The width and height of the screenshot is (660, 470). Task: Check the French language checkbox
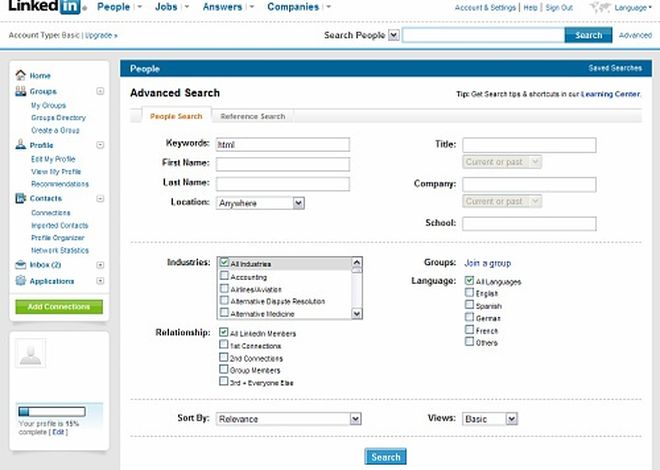pyautogui.click(x=469, y=329)
